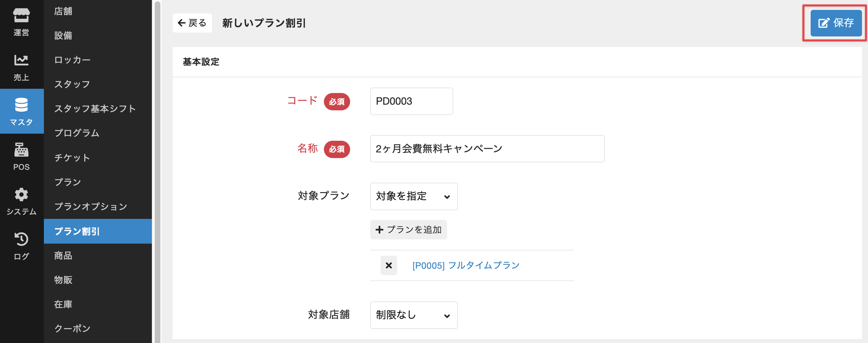868x343 pixels.
Task: Select クーポン in the sidebar menu
Action: [x=72, y=329]
